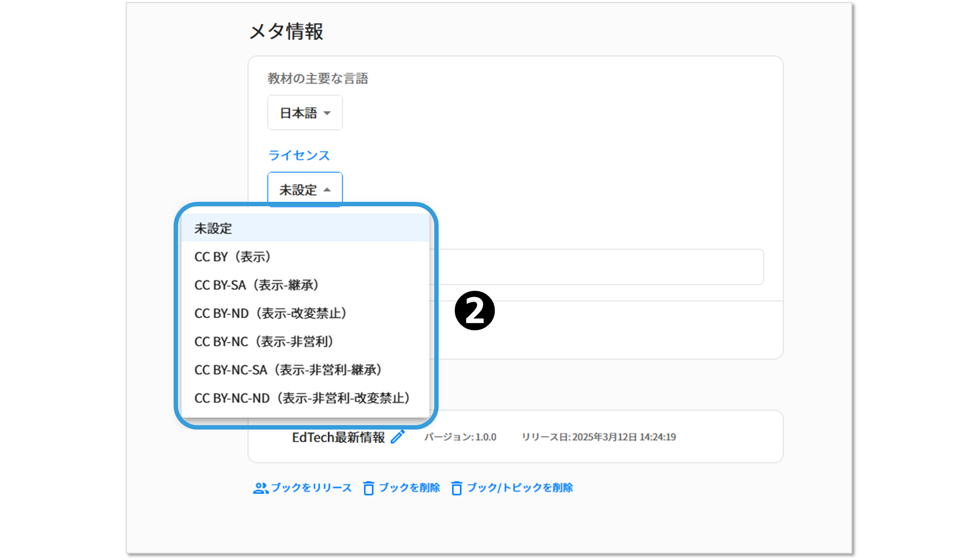
Task: Pick CC BY-NC（表示-非営利） license
Action: click(x=264, y=342)
